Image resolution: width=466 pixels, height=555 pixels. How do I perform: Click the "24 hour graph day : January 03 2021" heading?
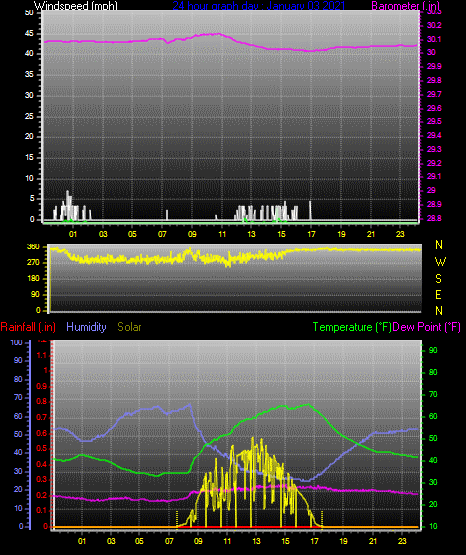pos(258,6)
